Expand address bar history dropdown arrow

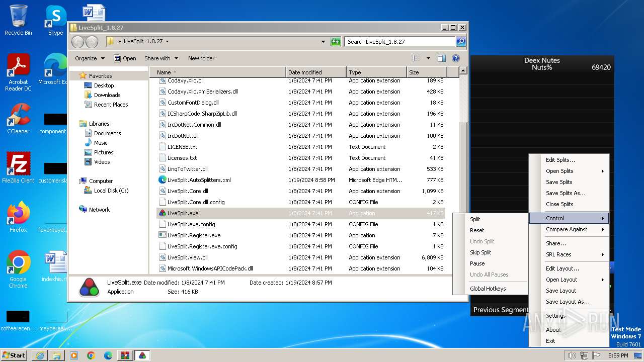(323, 42)
